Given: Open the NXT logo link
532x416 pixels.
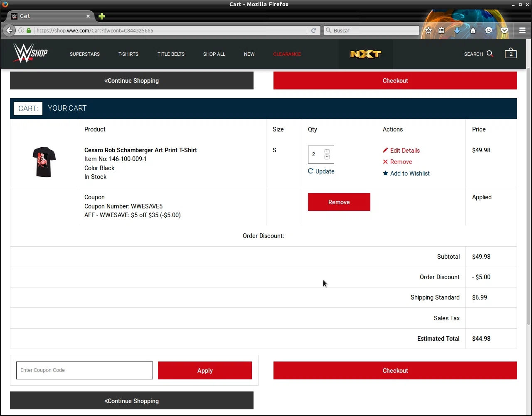Looking at the screenshot, I should click(x=365, y=54).
